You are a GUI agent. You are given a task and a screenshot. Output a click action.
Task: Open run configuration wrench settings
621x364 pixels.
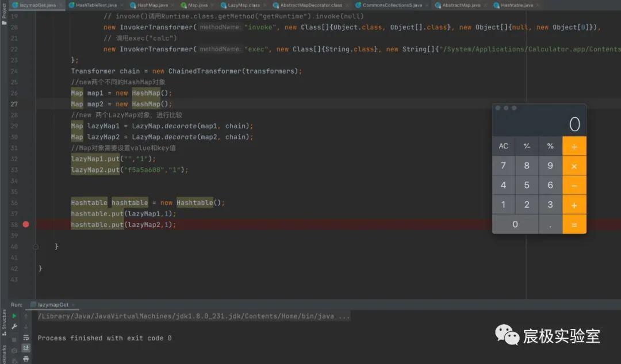[x=14, y=327]
